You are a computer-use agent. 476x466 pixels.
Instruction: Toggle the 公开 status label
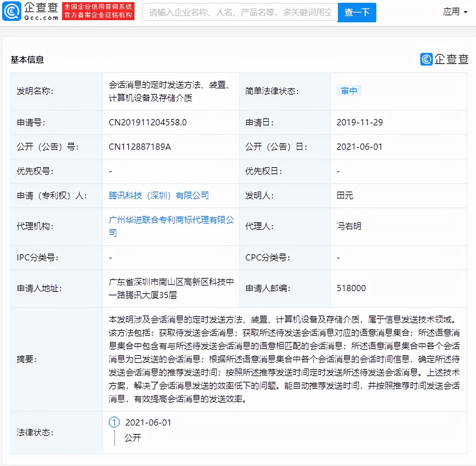point(132,438)
